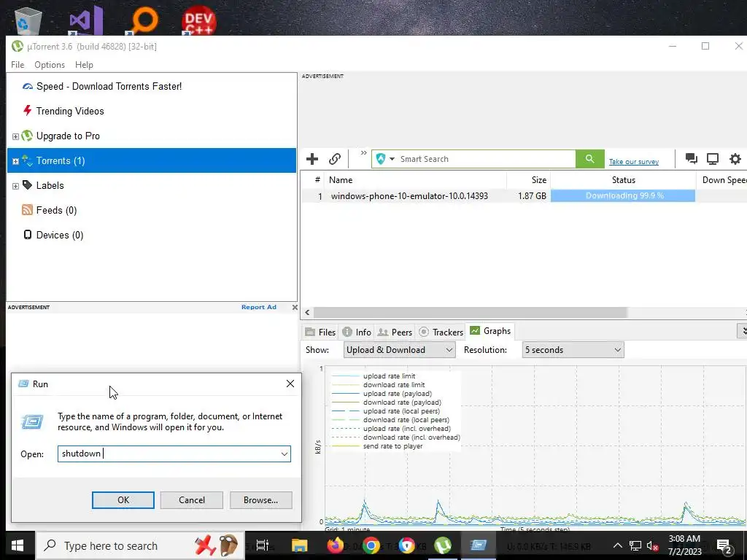The height and width of the screenshot is (560, 747).
Task: Open the Run dialog Open history dropdown
Action: point(285,454)
